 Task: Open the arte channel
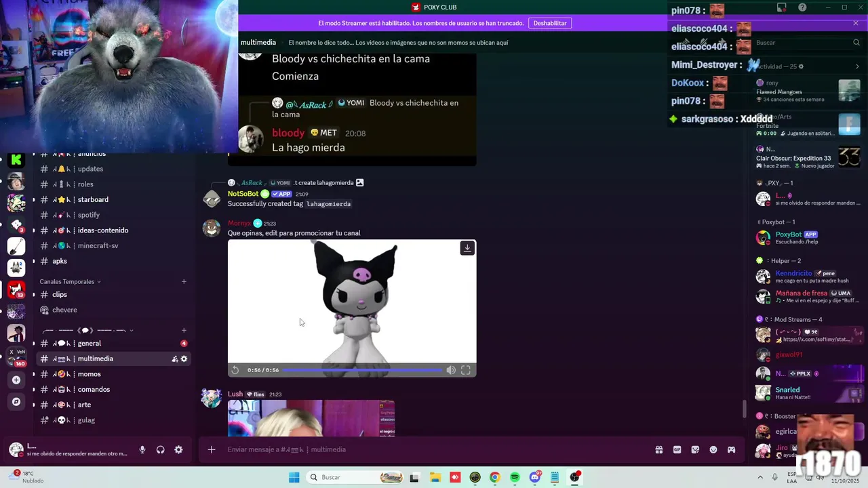click(x=113, y=405)
